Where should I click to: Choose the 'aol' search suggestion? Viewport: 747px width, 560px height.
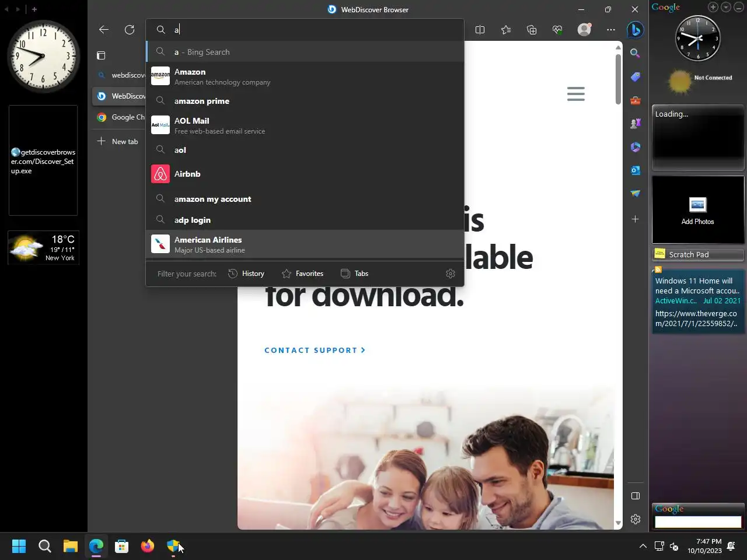click(305, 150)
